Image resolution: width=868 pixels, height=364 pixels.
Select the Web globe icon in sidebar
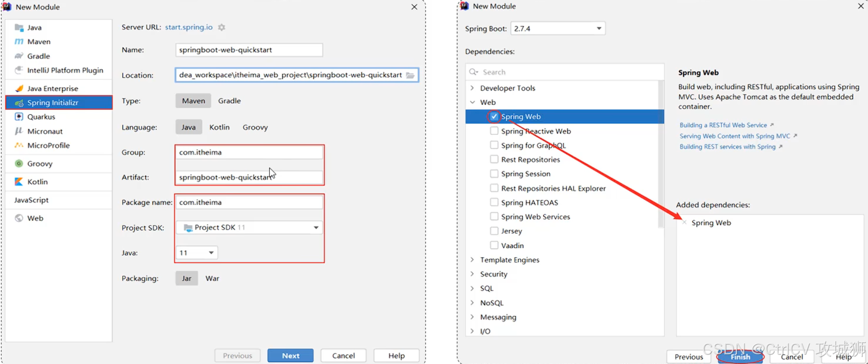coord(19,218)
